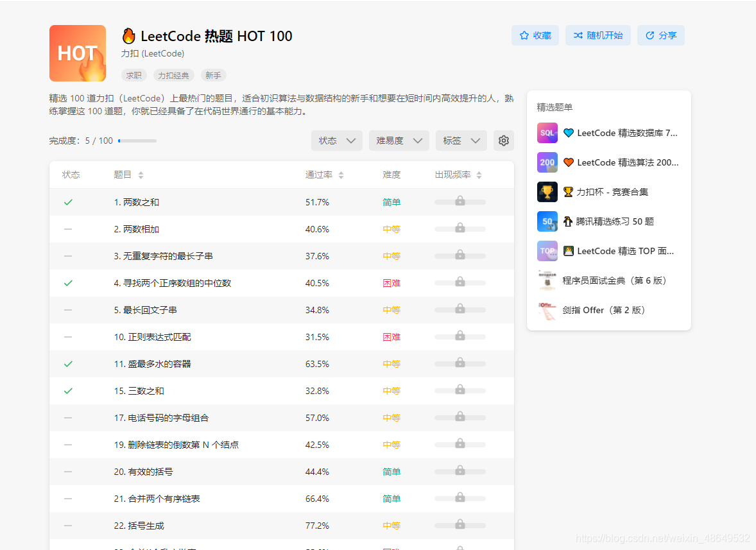Open the gear settings icon above table
The height and width of the screenshot is (550, 756).
point(504,141)
